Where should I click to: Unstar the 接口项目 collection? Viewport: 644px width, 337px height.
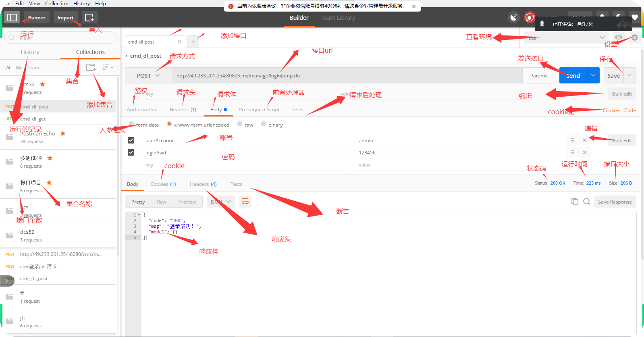point(49,183)
